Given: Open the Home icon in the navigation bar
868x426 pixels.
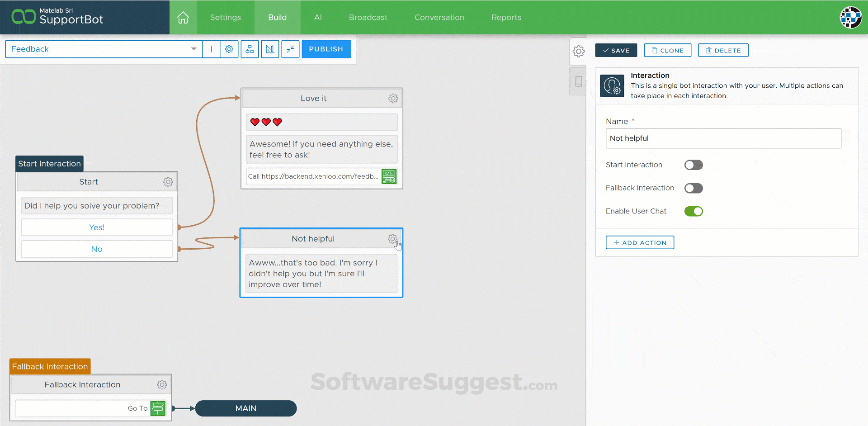Looking at the screenshot, I should [183, 17].
